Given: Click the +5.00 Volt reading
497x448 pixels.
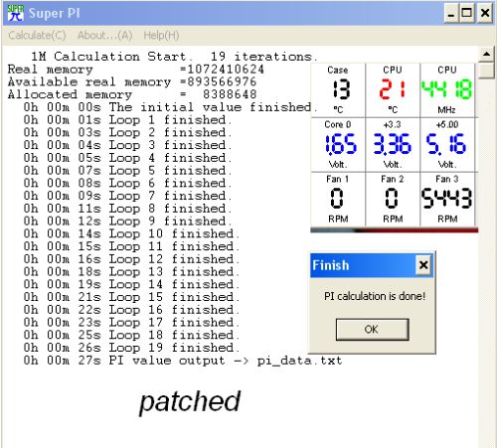Looking at the screenshot, I should click(446, 144).
